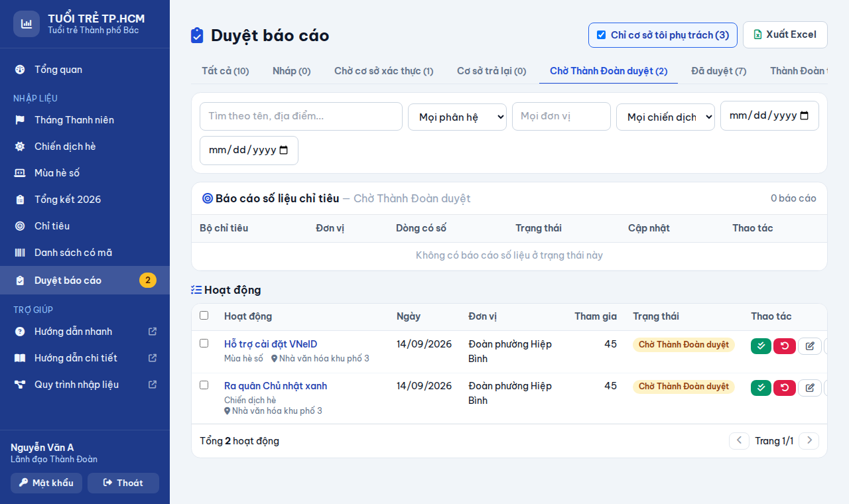Go to next page of activities

[809, 441]
